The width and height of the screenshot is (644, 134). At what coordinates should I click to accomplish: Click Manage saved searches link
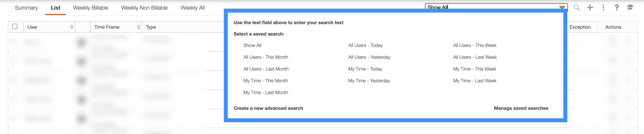(521, 108)
